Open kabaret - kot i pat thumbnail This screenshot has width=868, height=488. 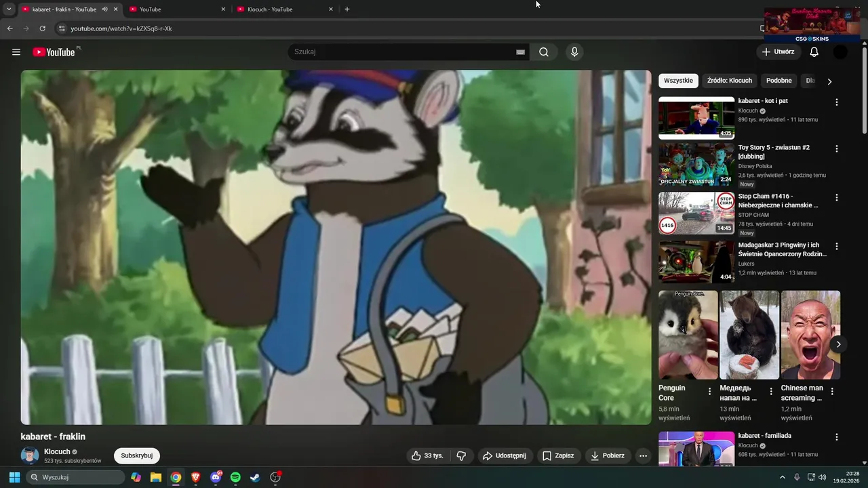(696, 118)
